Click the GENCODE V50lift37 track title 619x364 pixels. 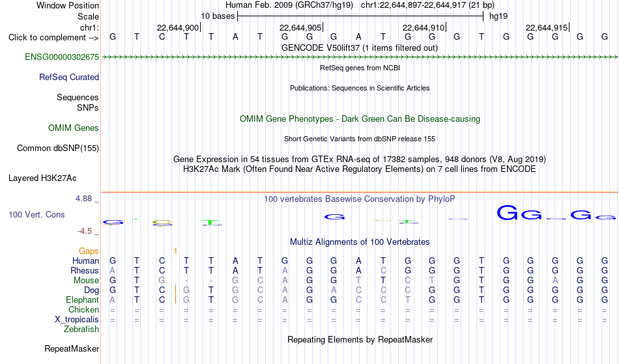click(x=359, y=48)
